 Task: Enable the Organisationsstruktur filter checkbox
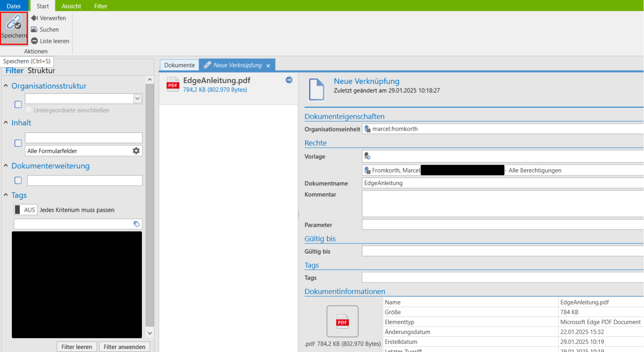18,104
